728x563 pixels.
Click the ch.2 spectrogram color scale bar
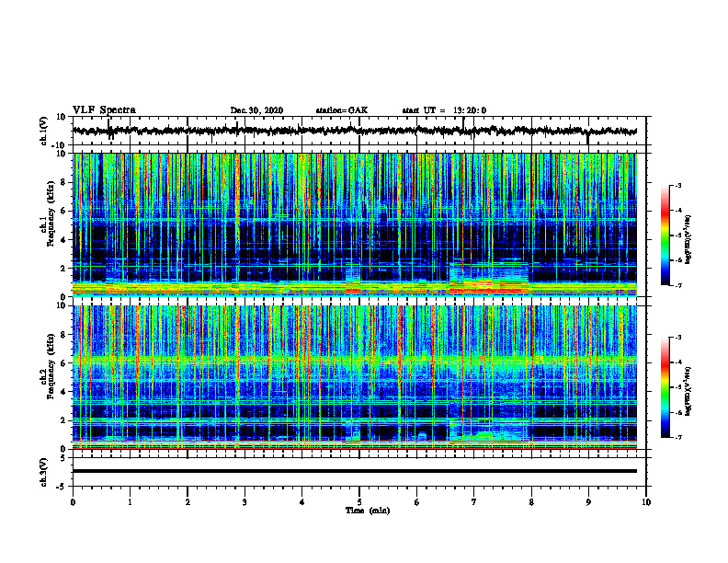[x=665, y=387]
